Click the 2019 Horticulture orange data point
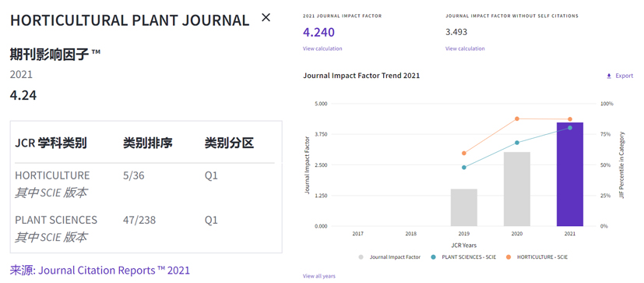The width and height of the screenshot is (644, 283). coord(464,154)
